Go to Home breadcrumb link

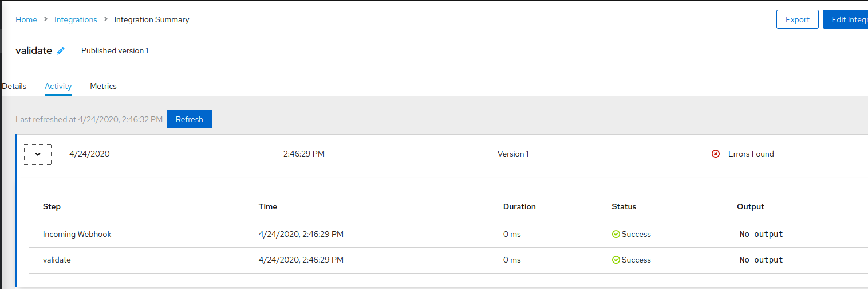pos(26,19)
